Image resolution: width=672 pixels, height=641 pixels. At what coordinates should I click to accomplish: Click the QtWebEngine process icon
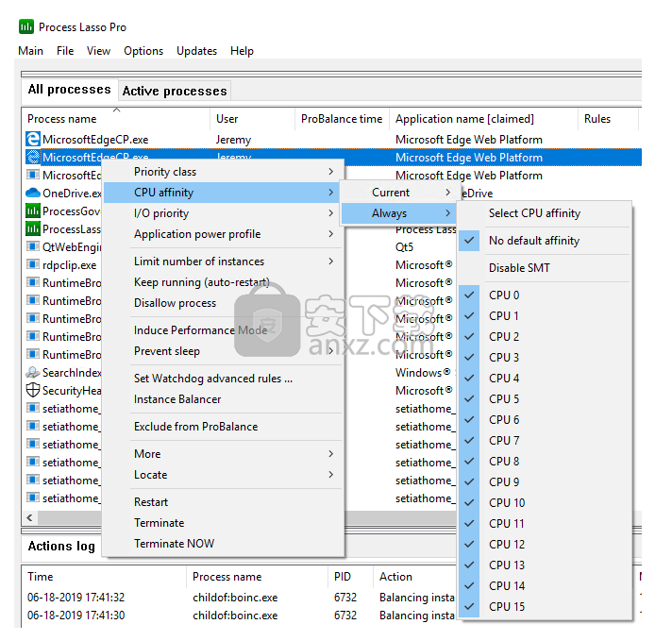click(33, 246)
